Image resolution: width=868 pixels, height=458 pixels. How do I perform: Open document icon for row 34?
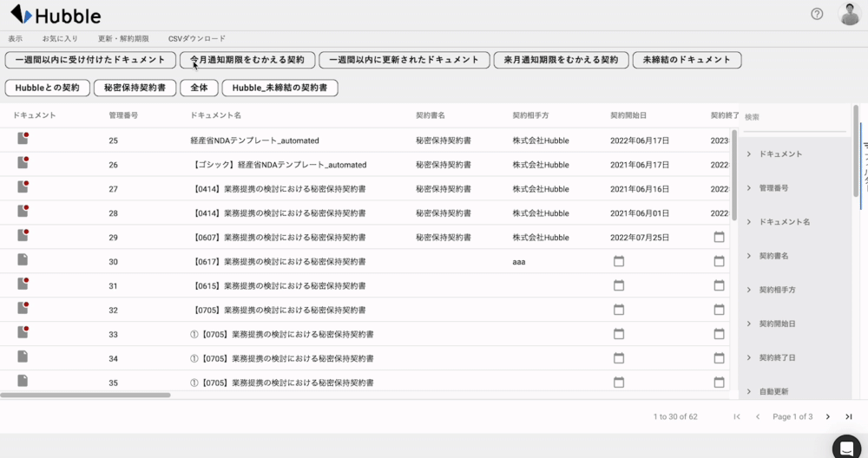click(23, 357)
